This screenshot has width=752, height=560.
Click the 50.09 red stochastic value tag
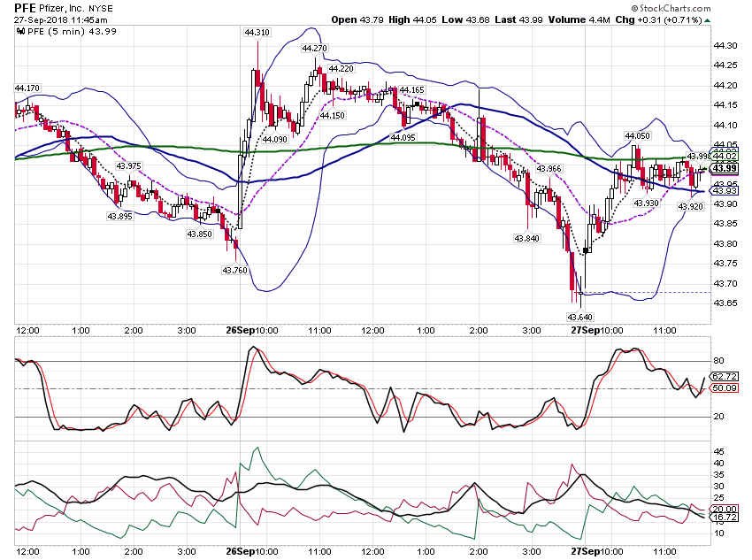pos(725,387)
